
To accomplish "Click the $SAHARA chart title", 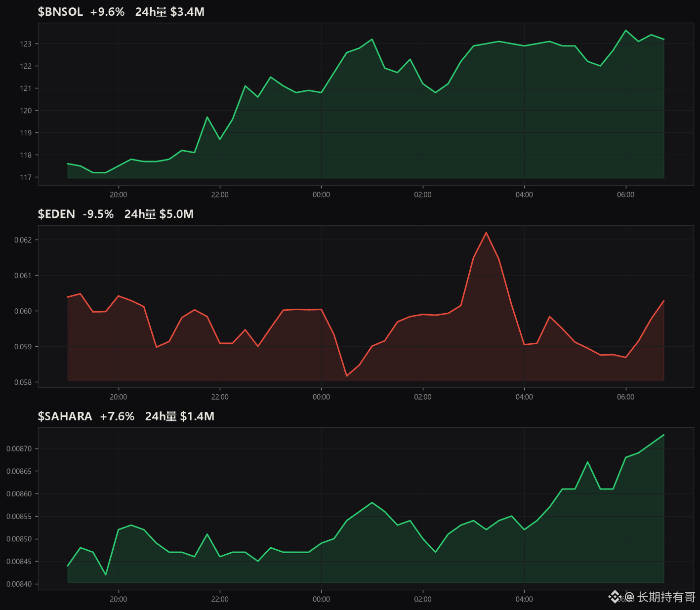I will pyautogui.click(x=65, y=416).
